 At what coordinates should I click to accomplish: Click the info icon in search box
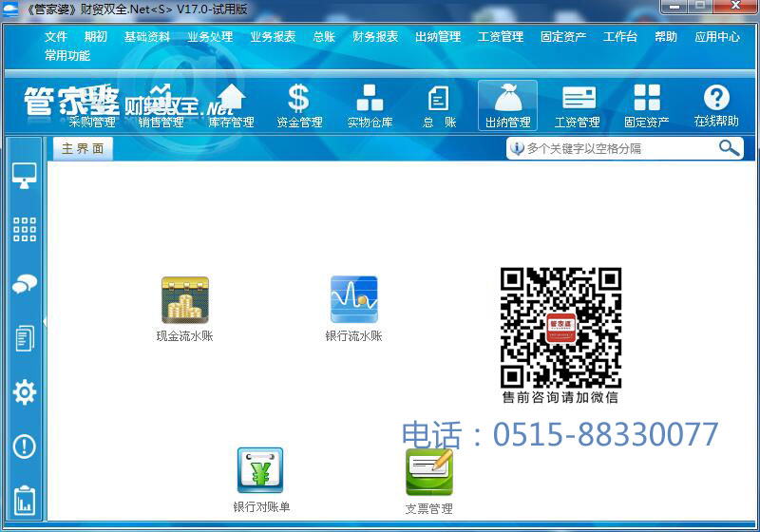point(517,148)
